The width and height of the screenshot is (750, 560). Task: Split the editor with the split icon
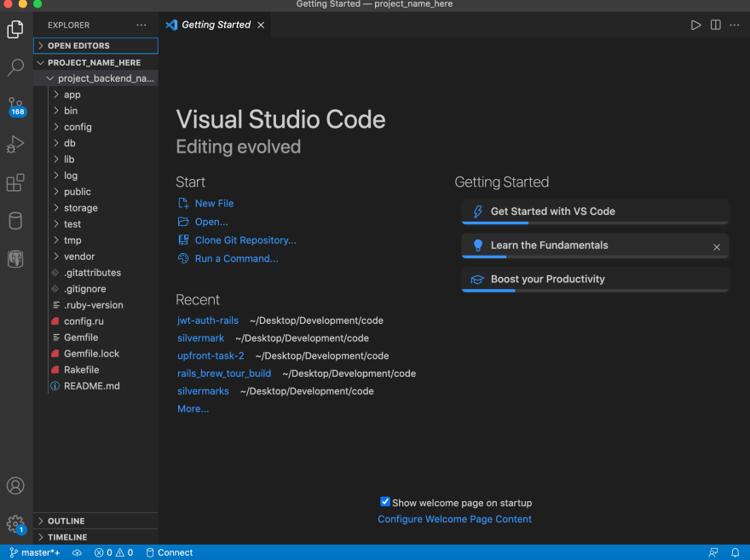coord(716,25)
